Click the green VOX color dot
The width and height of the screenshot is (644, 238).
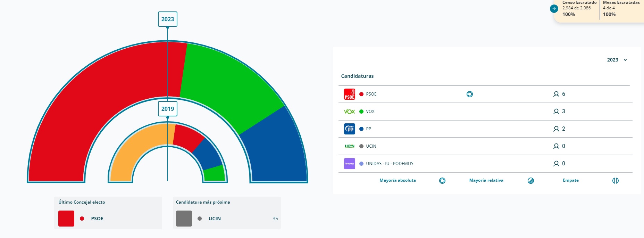click(361, 112)
